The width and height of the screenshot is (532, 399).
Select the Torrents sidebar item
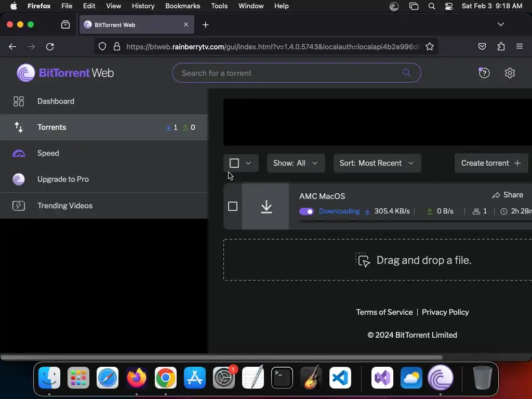coord(104,127)
